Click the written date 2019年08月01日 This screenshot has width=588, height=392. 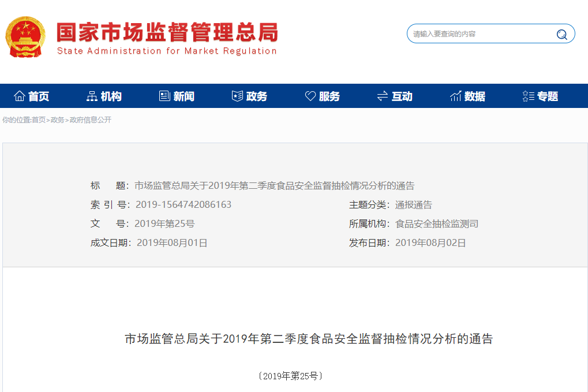pyautogui.click(x=172, y=242)
